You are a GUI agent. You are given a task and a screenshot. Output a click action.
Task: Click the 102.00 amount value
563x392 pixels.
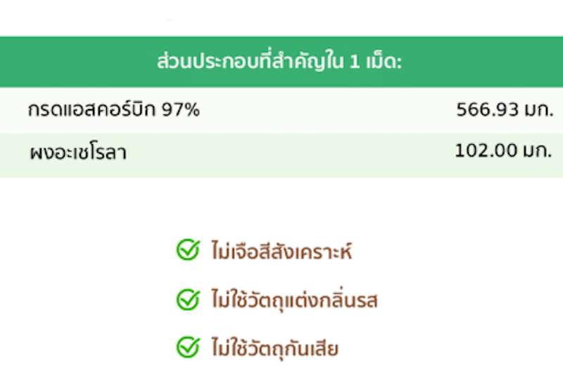486,151
